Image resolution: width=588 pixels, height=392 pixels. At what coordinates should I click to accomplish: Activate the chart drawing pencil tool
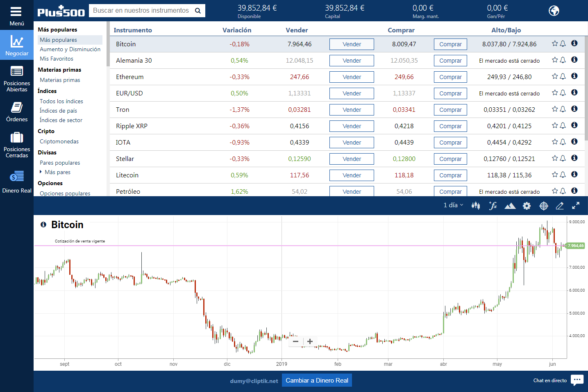coord(560,206)
